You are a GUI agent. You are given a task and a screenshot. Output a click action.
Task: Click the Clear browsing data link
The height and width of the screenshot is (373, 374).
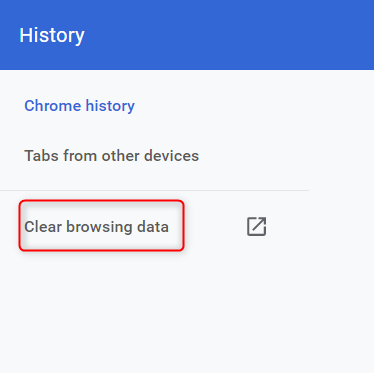tap(96, 227)
